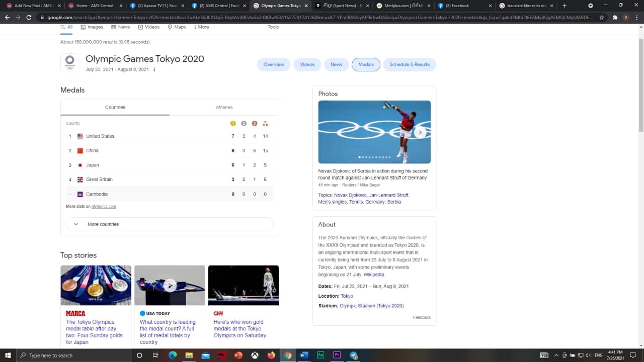Screen dimensions: 644x362
Task: Click the silver medal column icon
Action: (x=244, y=123)
